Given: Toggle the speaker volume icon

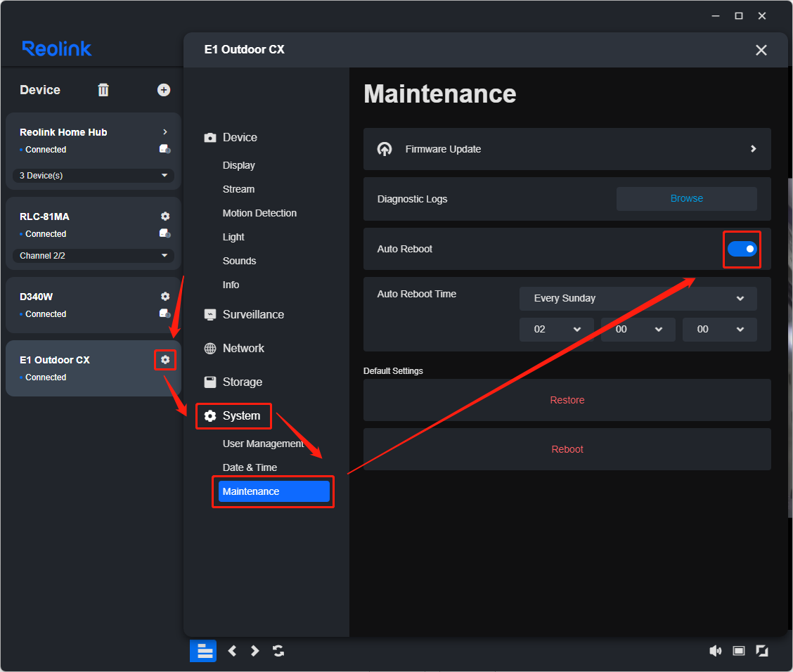Looking at the screenshot, I should pyautogui.click(x=715, y=651).
